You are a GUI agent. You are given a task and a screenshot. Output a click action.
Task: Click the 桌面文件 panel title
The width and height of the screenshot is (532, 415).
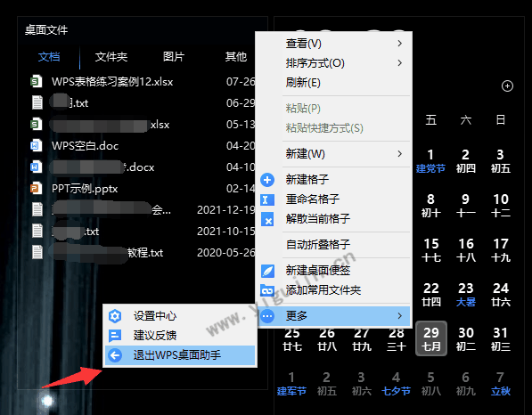(46, 30)
